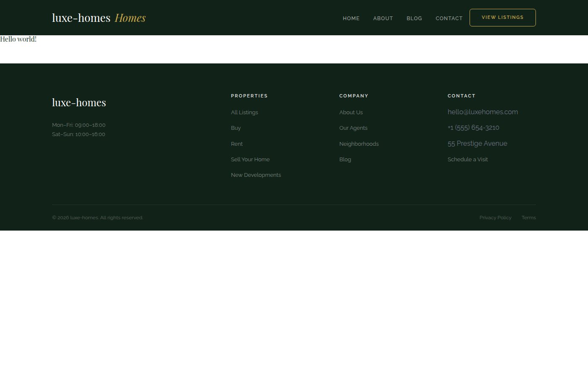
Task: Click the View Listings button
Action: point(502,18)
